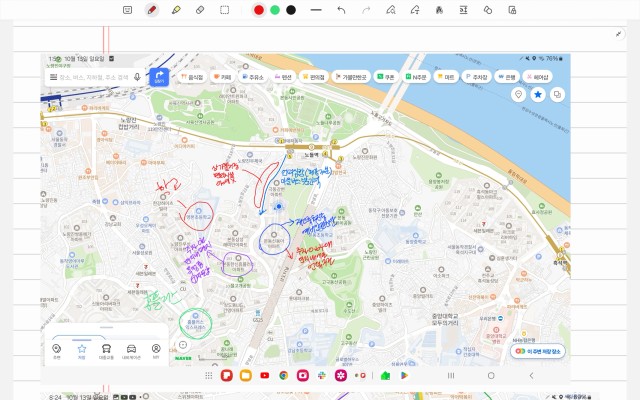Image resolution: width=640 pixels, height=400 pixels.
Task: Select the 은행 category chip
Action: pyautogui.click(x=507, y=77)
